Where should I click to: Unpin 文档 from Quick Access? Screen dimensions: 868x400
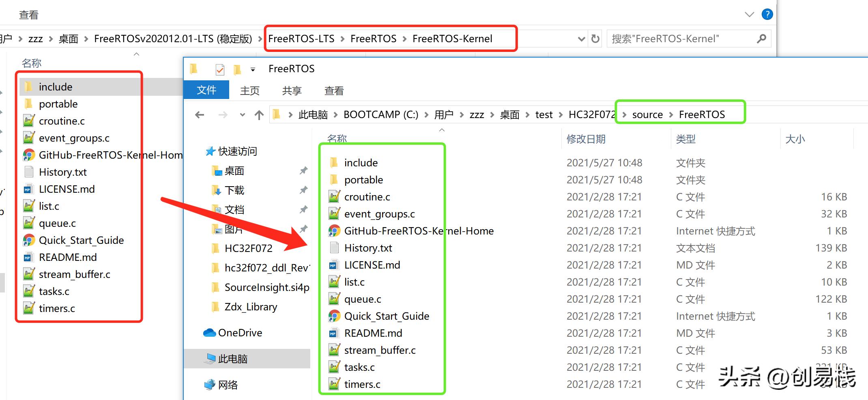click(303, 209)
